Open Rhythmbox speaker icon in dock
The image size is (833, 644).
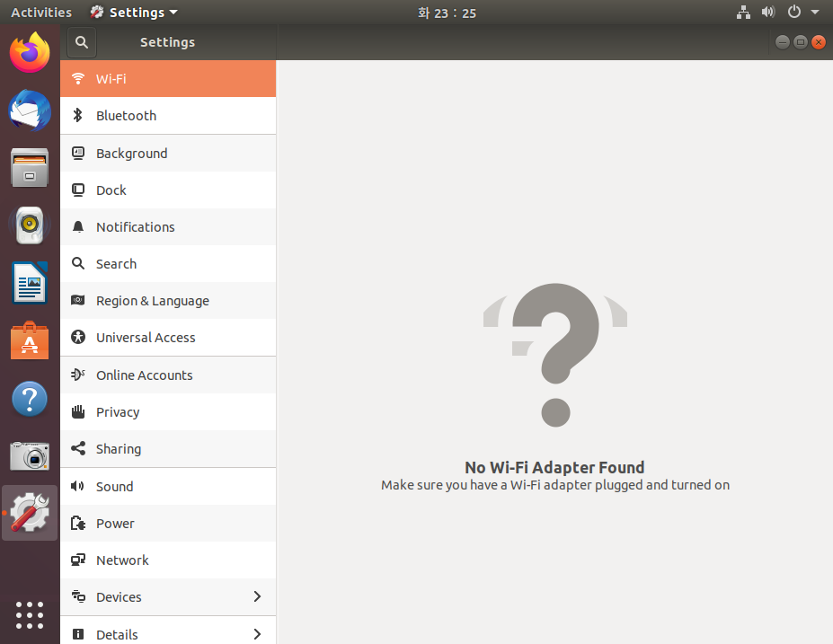click(30, 225)
